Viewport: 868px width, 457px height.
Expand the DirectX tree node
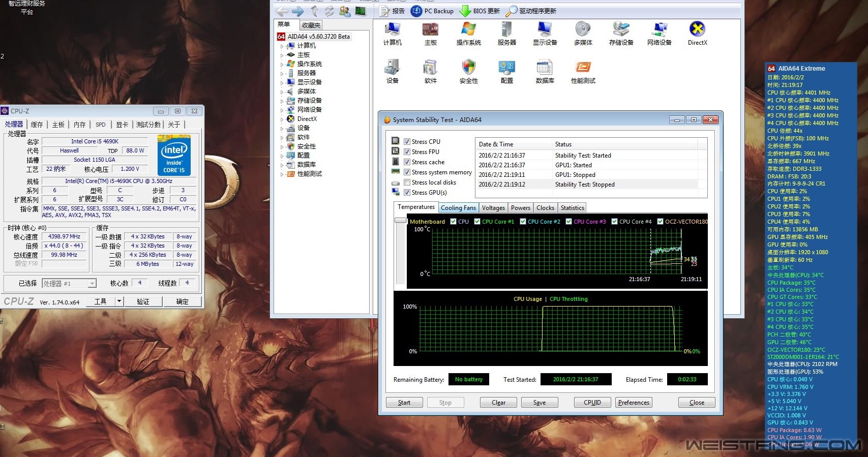282,119
